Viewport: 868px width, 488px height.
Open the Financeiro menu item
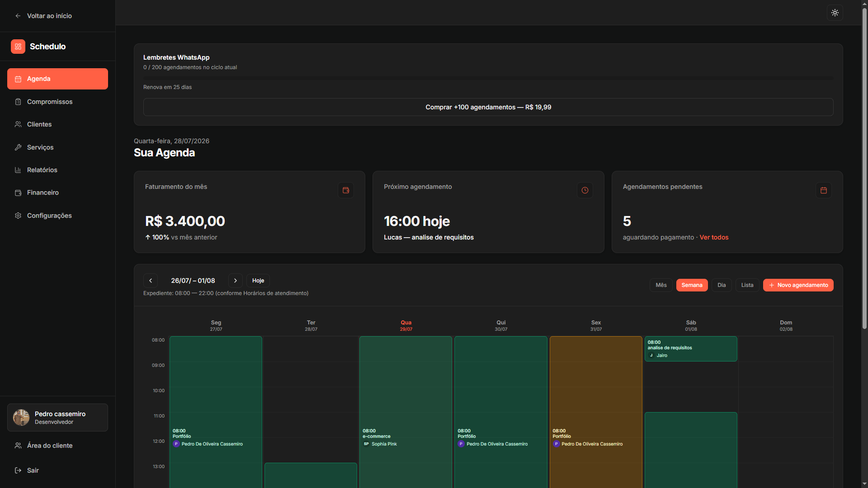pos(57,193)
